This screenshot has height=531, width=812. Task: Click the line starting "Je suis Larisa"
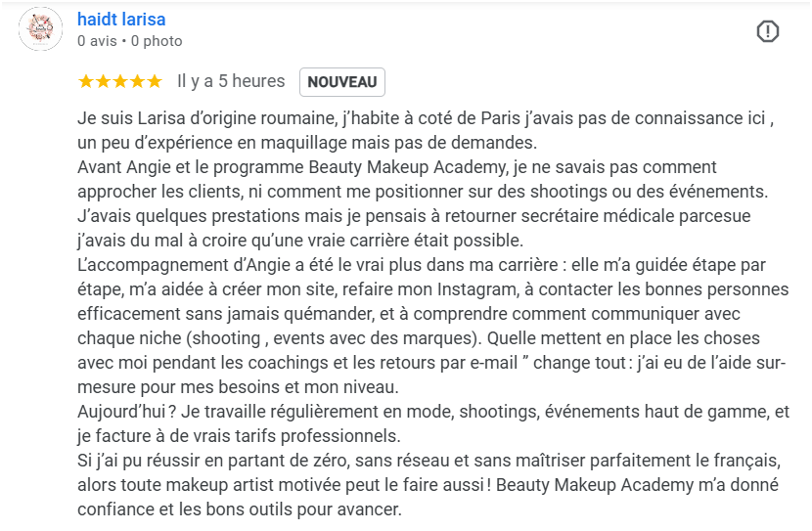tap(426, 118)
